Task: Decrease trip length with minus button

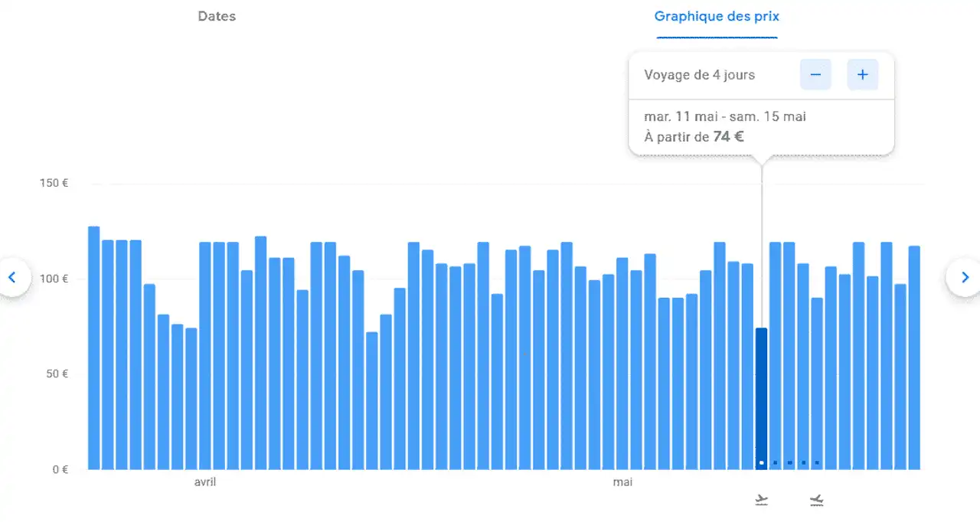Action: coord(815,74)
